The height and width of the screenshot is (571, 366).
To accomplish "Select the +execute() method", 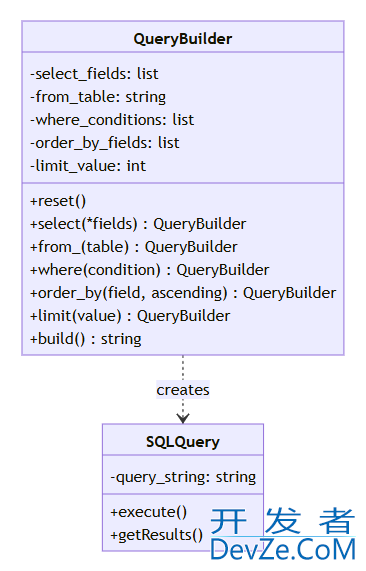I will click(149, 512).
